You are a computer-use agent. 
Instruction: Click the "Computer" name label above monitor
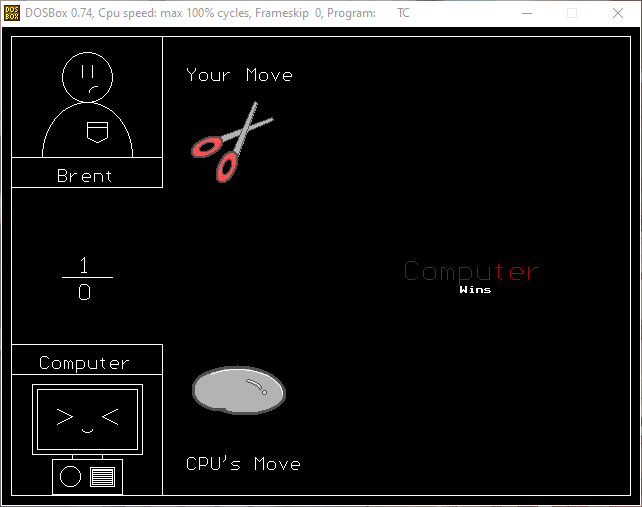coord(85,362)
